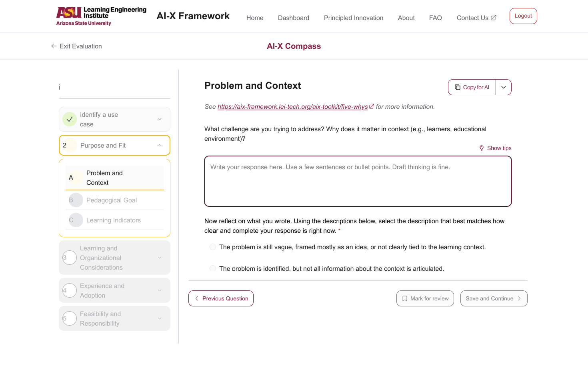Click Save and Continue

pyautogui.click(x=494, y=298)
